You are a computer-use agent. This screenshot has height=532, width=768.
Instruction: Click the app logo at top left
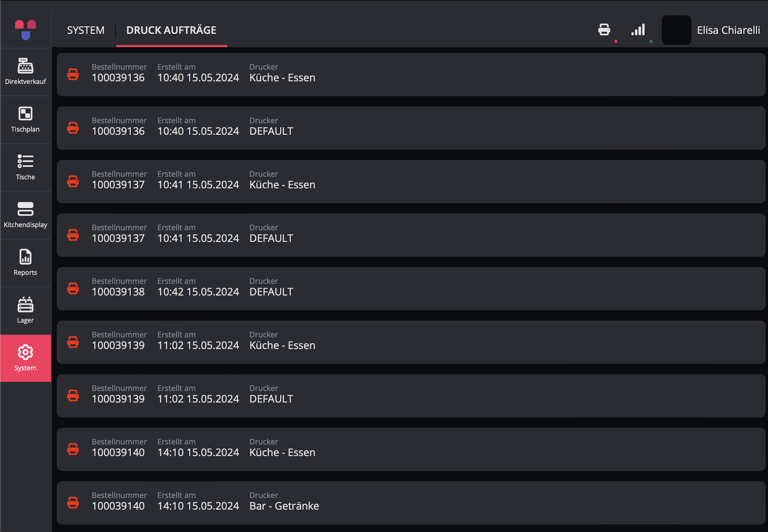pos(26,30)
